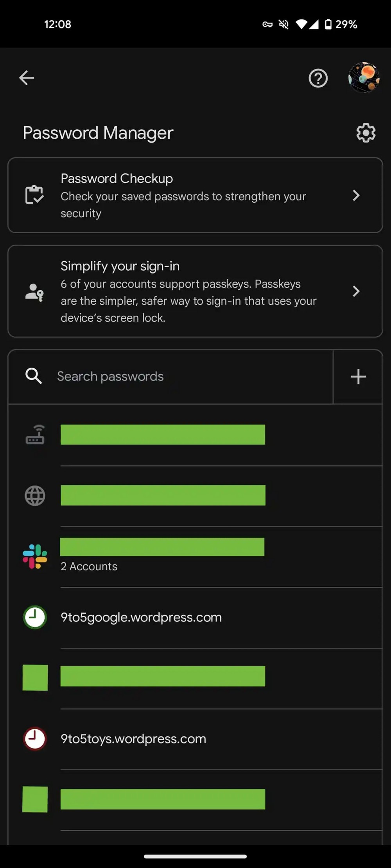Open the help question mark icon

[318, 78]
